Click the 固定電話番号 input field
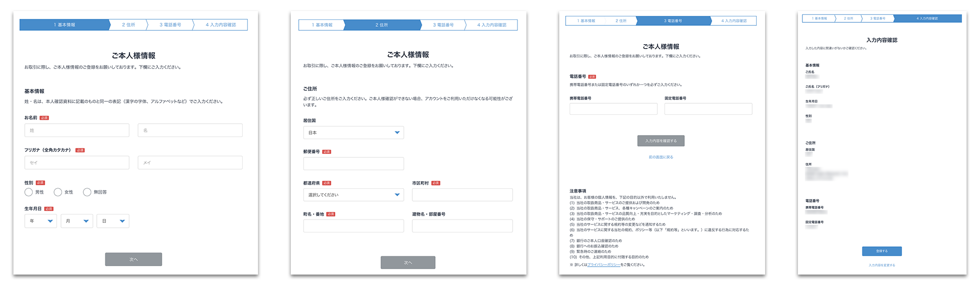Image resolution: width=980 pixels, height=285 pixels. click(x=709, y=109)
